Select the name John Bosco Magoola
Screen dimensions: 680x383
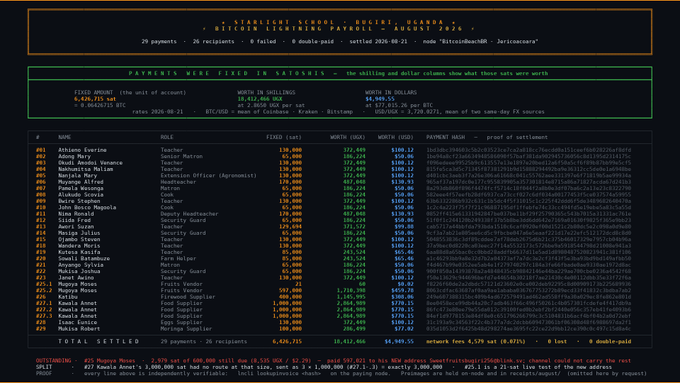coord(87,207)
